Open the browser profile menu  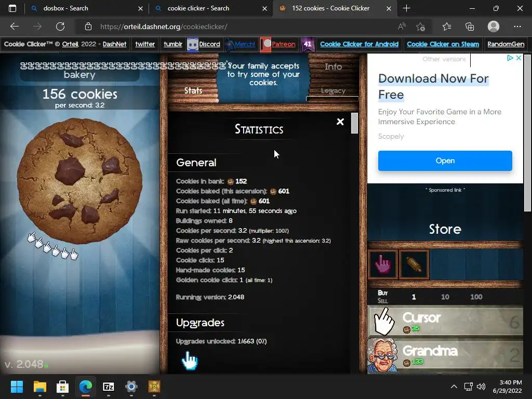[x=494, y=26]
